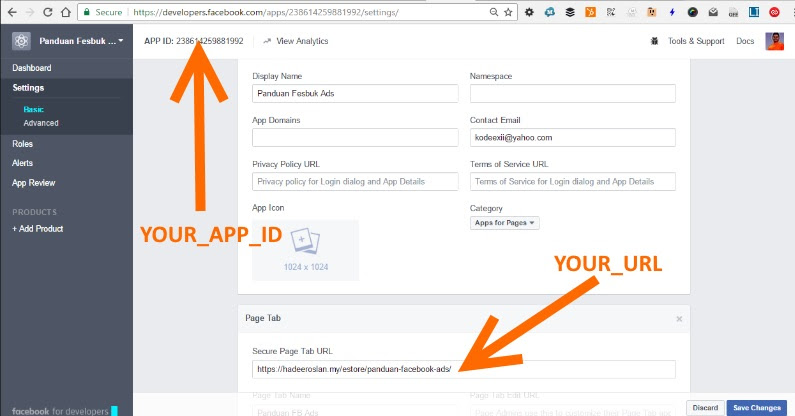Open Tools & Support menu
This screenshot has height=416, width=795.
click(x=696, y=41)
